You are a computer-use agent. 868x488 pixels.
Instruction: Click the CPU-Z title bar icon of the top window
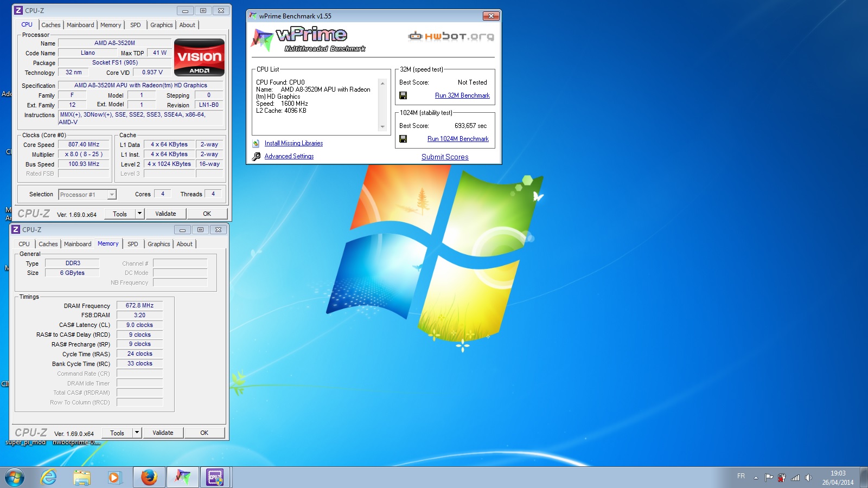(18, 10)
